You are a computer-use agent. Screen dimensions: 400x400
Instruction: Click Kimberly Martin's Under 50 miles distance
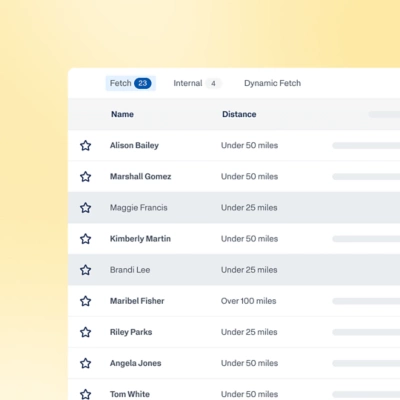250,239
